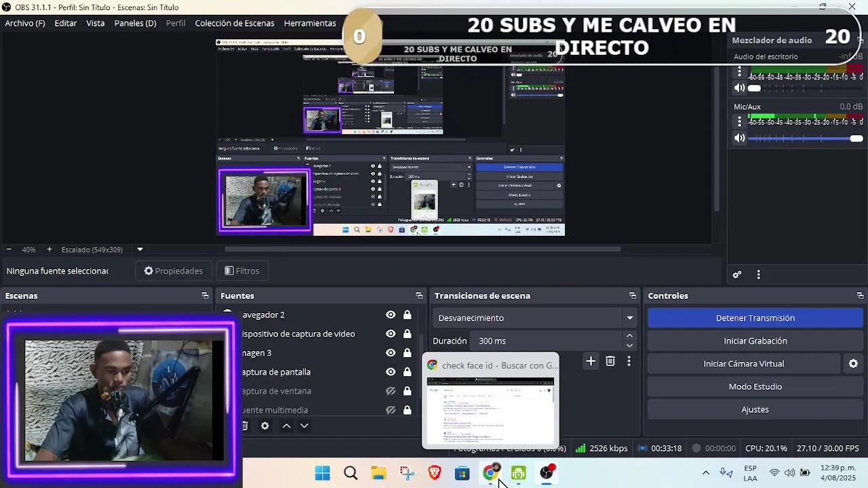Screen dimensions: 868x488
Task: Enable Modo Estudio
Action: [x=755, y=386]
